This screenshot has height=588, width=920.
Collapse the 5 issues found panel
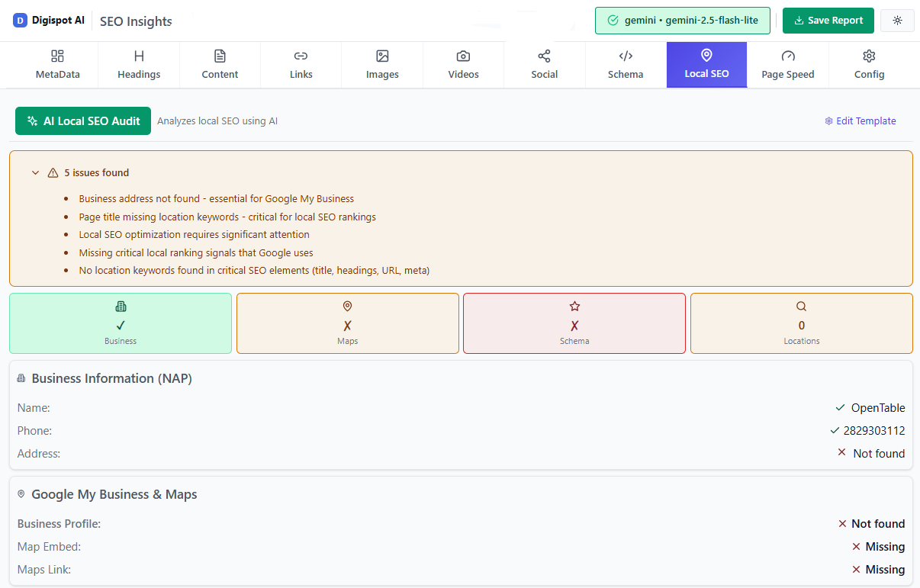click(x=35, y=172)
